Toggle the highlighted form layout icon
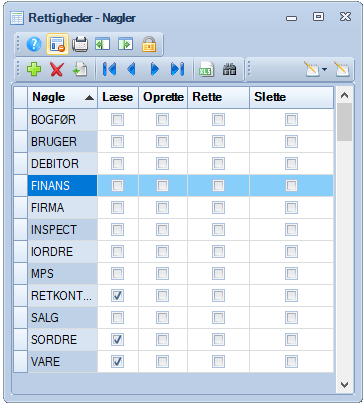 click(x=57, y=44)
